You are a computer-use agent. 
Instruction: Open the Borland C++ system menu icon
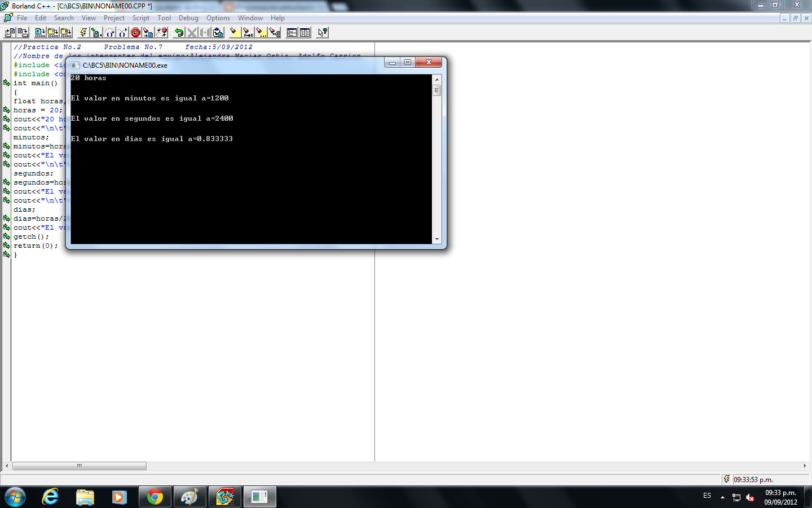(7, 17)
